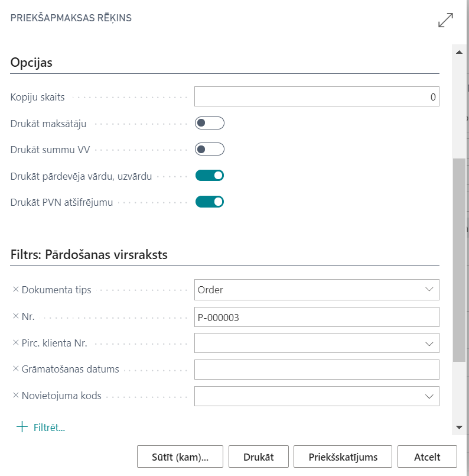Expand dialog to full screen with arrow icon
The image size is (469, 476).
tap(445, 20)
